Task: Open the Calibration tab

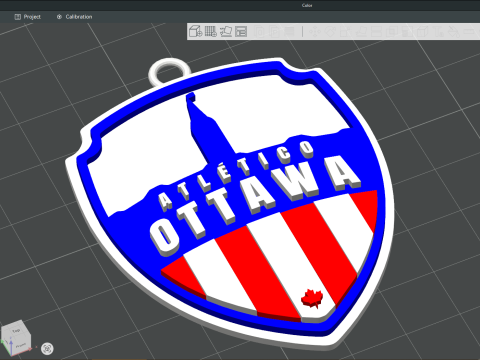Action: pyautogui.click(x=74, y=17)
